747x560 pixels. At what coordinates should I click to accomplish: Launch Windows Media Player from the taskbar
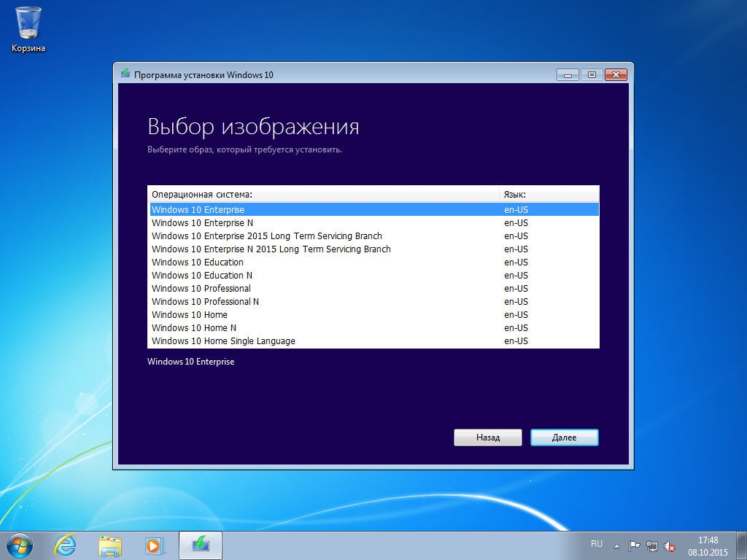click(155, 545)
